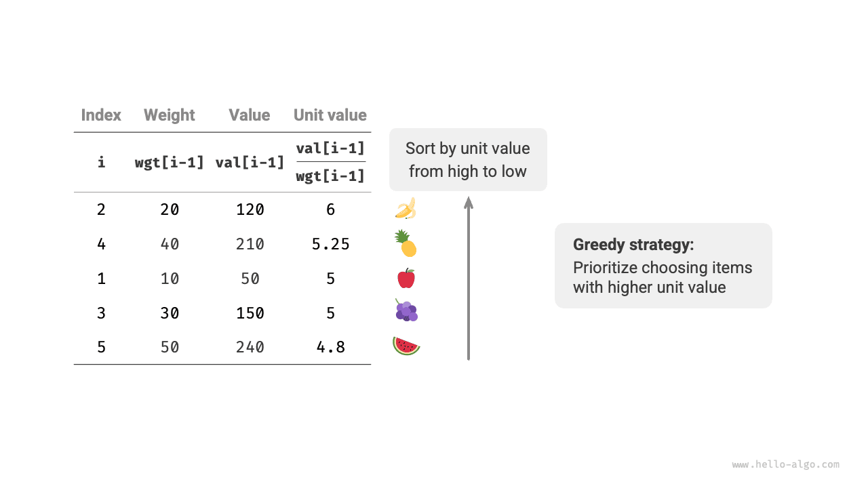The image size is (868, 488).
Task: Open the www.hello-algo.com link
Action: pos(785,465)
